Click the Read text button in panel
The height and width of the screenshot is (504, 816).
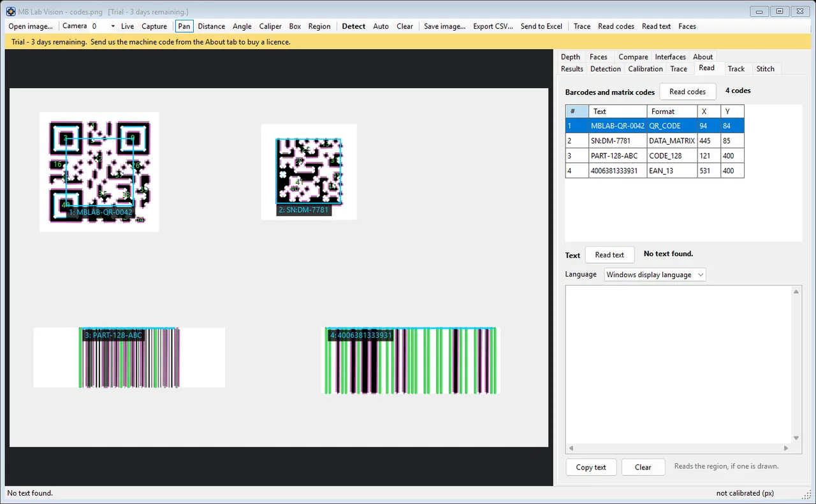pos(609,255)
